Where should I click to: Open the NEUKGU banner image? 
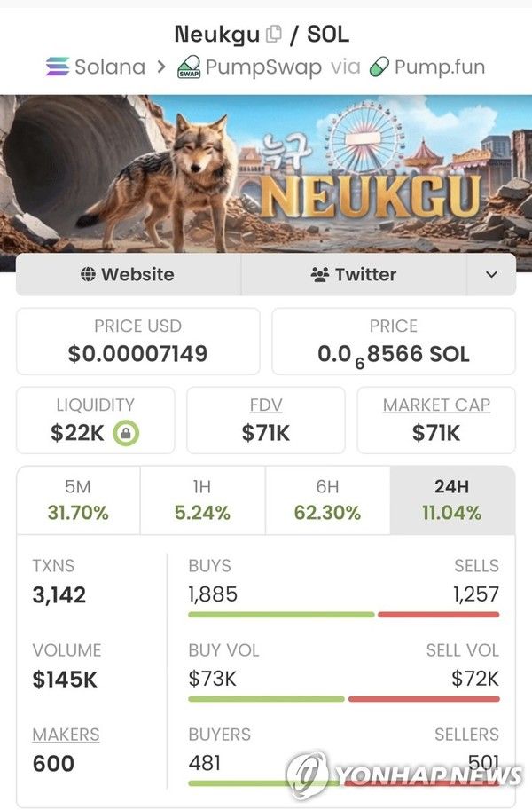[266, 173]
